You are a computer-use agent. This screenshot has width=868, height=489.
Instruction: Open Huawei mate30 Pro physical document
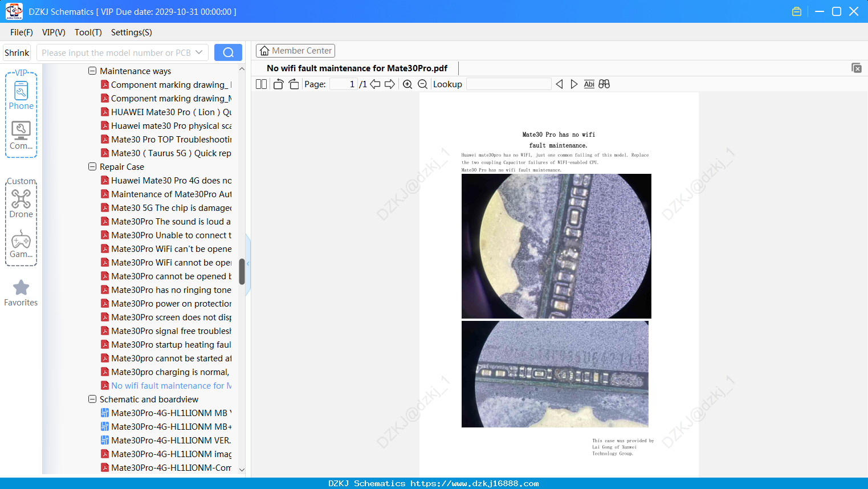166,126
